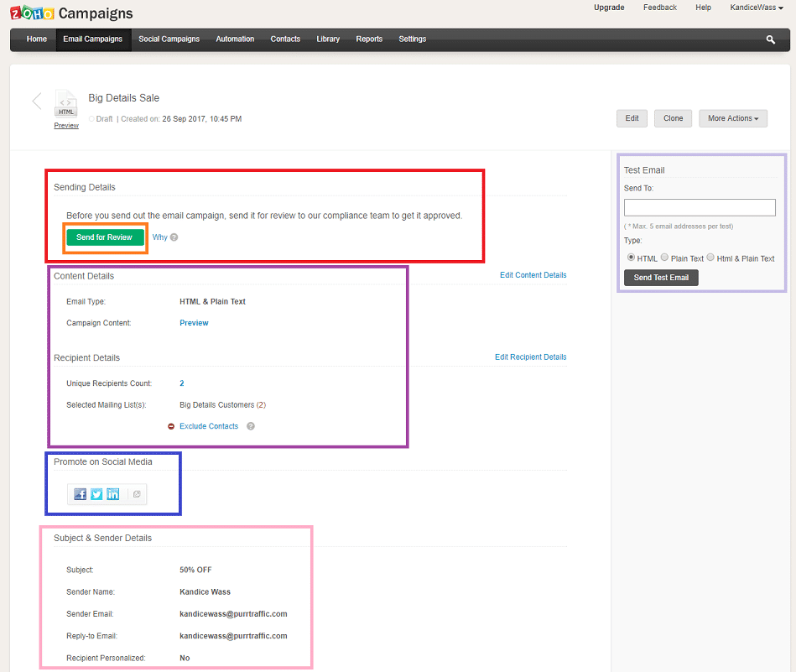Open the Automation menu

coord(235,39)
